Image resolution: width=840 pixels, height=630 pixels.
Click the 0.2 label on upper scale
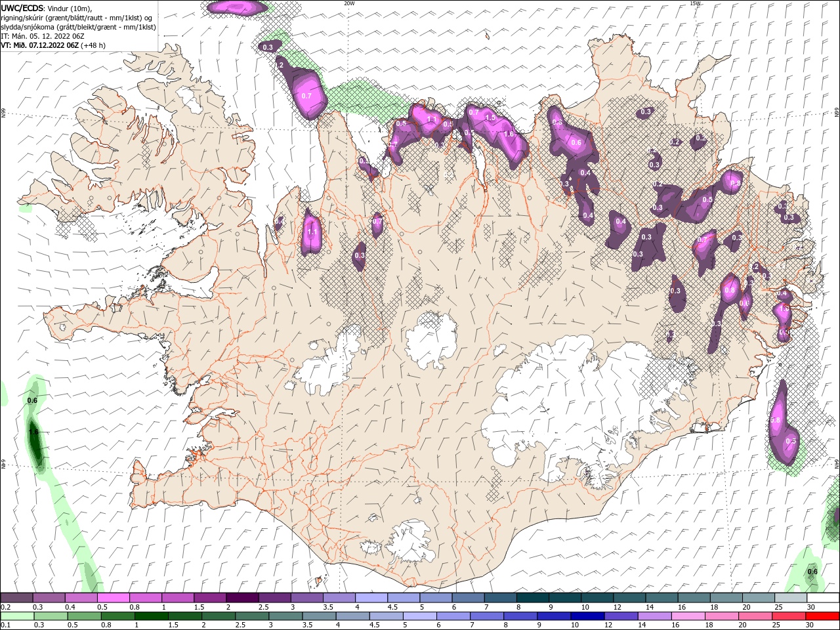[5, 607]
